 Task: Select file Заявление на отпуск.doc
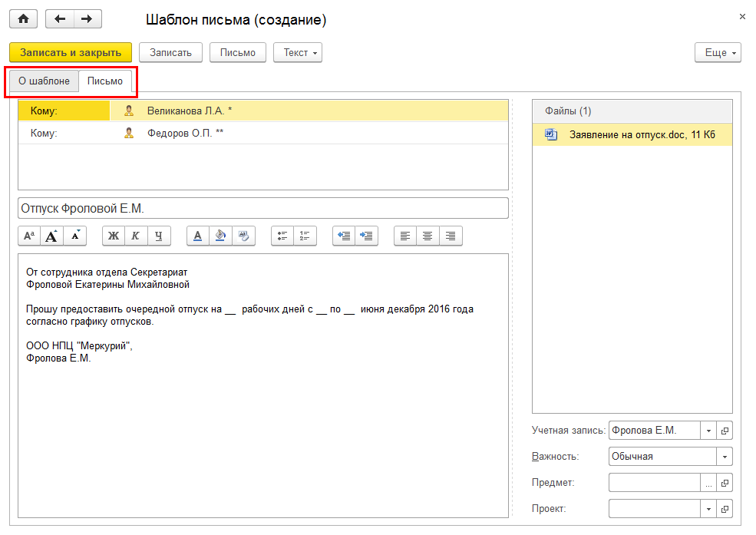pos(632,134)
